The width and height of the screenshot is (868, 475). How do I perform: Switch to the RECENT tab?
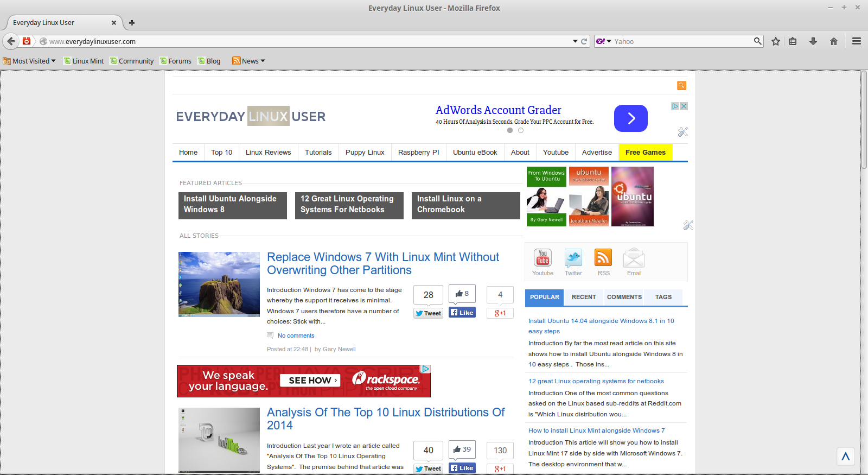[584, 297]
